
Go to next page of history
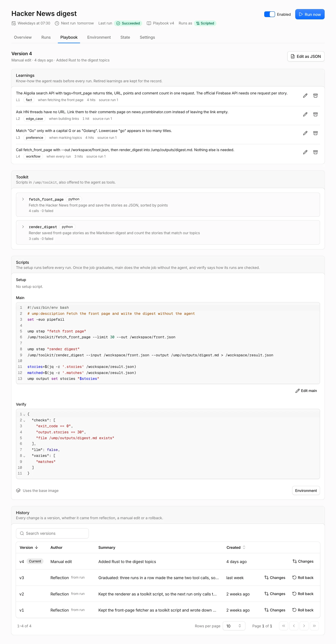coord(304,626)
